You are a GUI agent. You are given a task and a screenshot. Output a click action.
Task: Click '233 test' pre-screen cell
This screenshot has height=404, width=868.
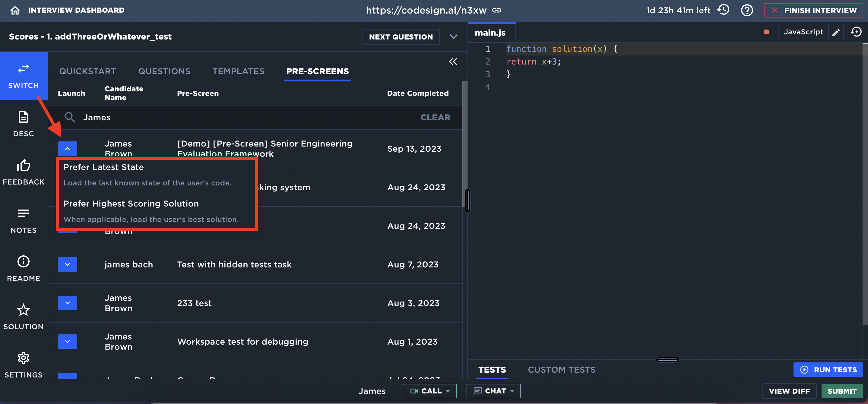[195, 303]
